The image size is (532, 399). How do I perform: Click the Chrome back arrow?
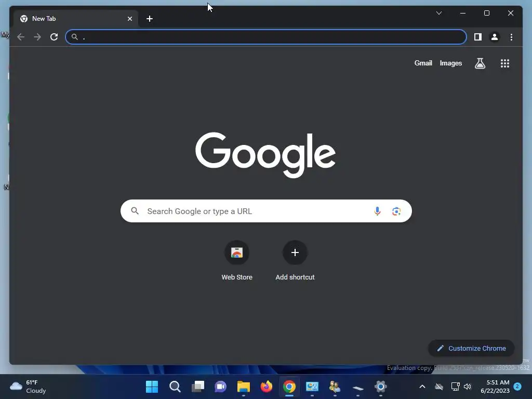point(21,37)
